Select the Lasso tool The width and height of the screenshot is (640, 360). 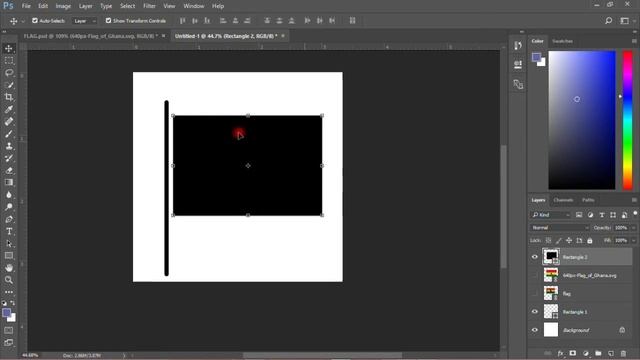pyautogui.click(x=9, y=73)
